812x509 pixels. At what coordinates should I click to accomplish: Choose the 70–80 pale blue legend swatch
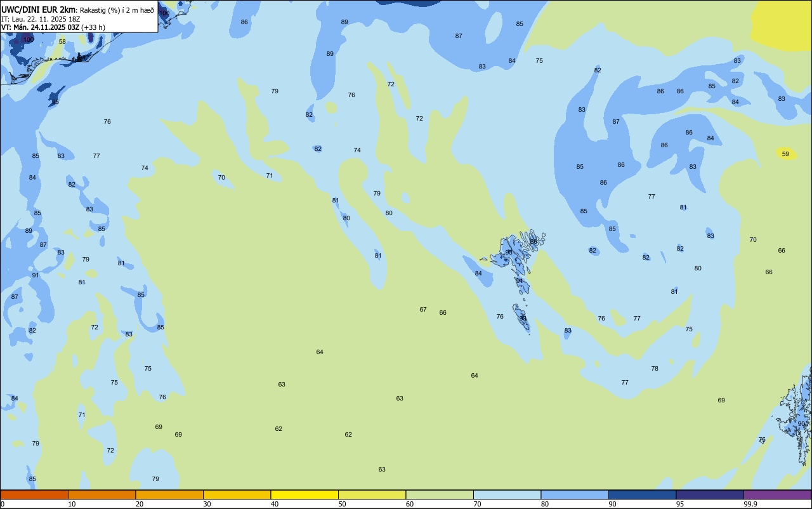pos(507,494)
